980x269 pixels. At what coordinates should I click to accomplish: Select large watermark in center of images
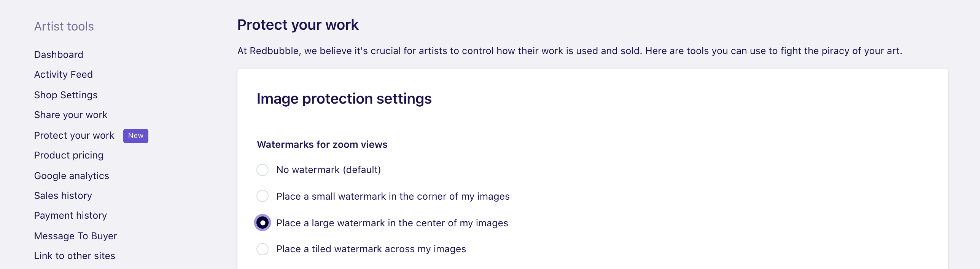pyautogui.click(x=262, y=223)
